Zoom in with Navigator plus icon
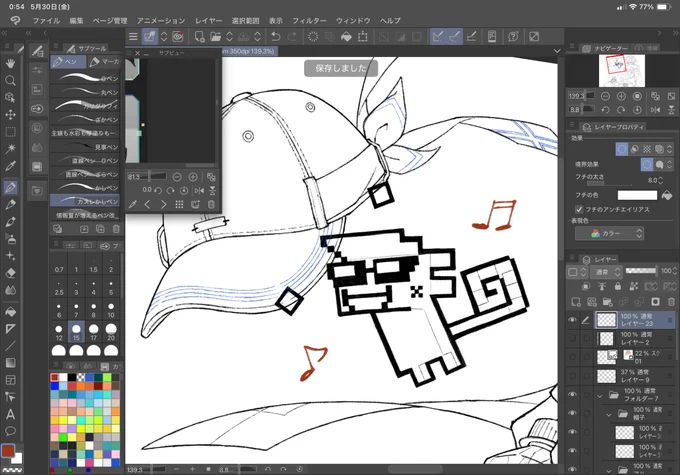The height and width of the screenshot is (475, 680). point(621,96)
